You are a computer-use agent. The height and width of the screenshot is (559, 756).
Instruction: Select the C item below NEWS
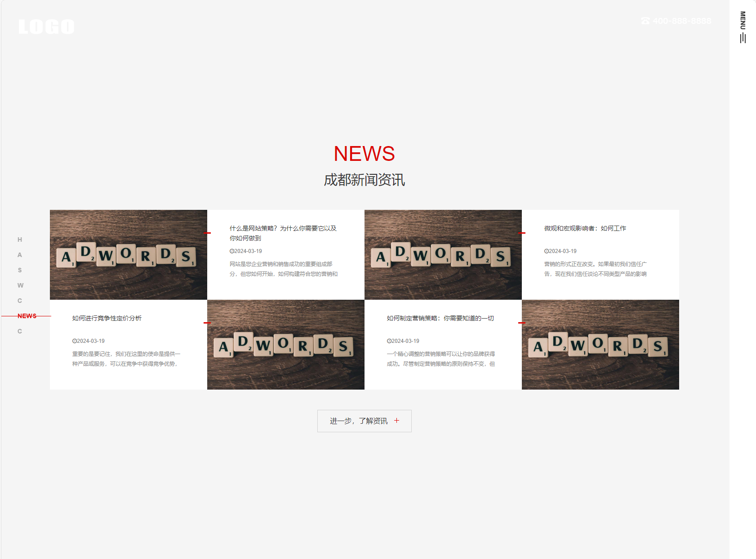pos(20,331)
